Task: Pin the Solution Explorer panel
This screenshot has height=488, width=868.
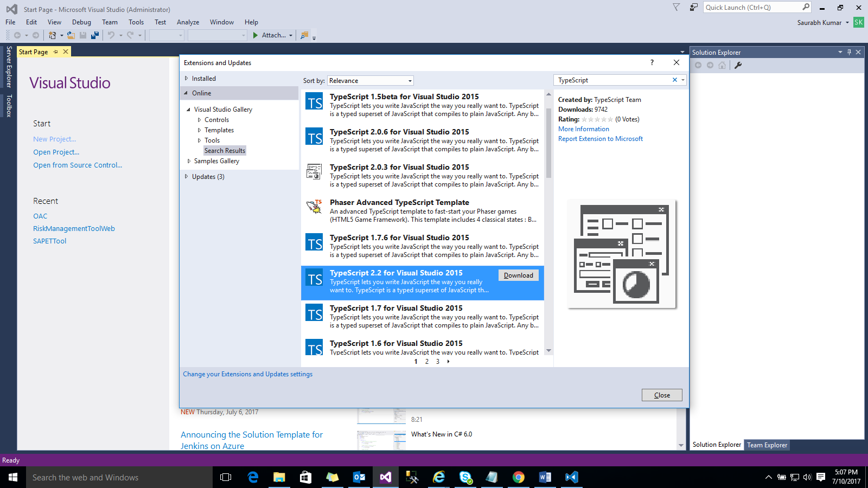Action: point(849,52)
